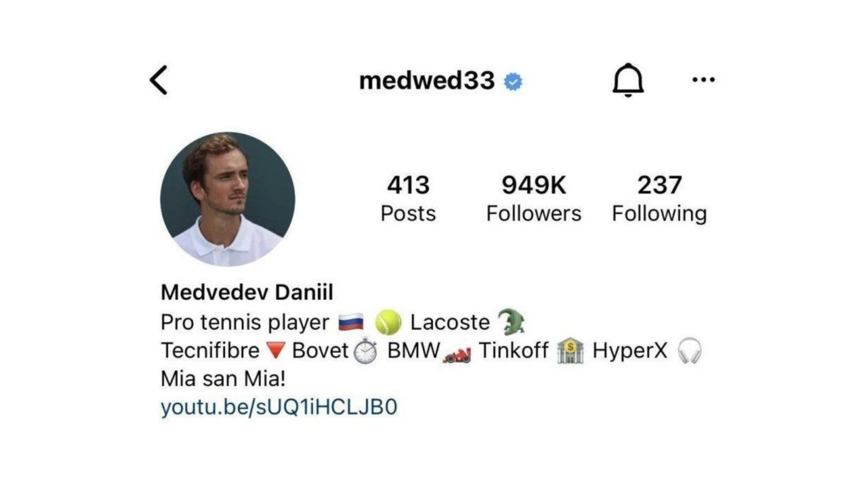Screen dimensions: 868x488
Task: Open the circular profile picture
Action: (228, 199)
